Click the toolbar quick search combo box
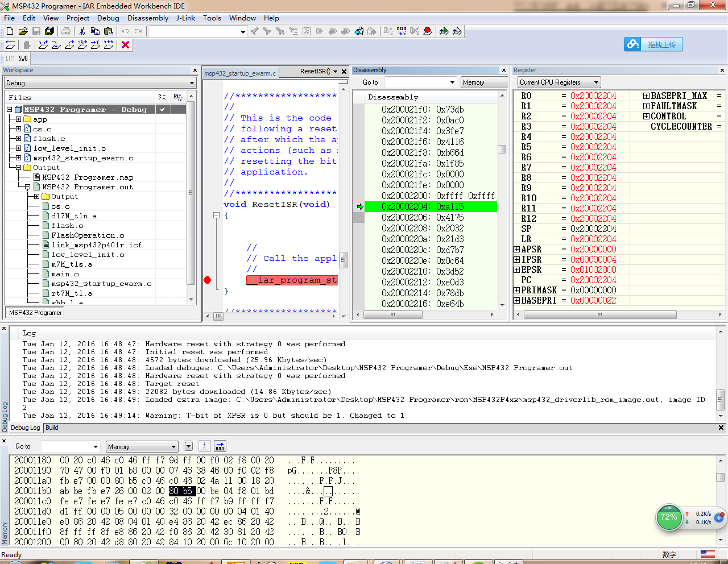The width and height of the screenshot is (728, 564). (x=198, y=31)
